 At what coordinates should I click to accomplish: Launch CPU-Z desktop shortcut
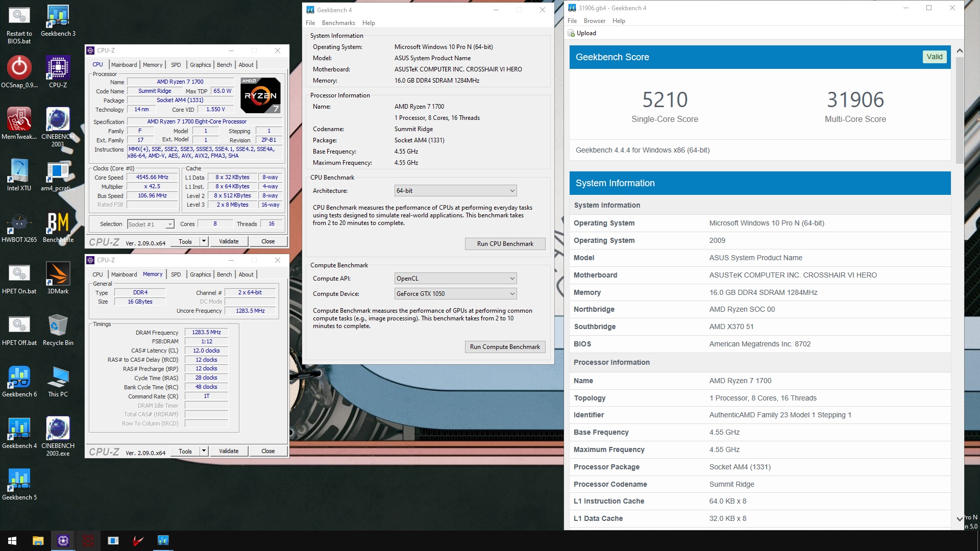58,72
